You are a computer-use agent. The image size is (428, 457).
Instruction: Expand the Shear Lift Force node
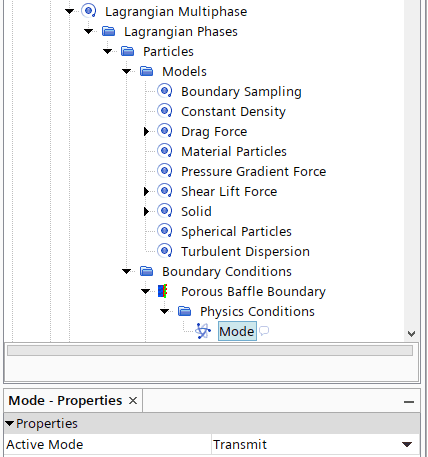pyautogui.click(x=146, y=192)
